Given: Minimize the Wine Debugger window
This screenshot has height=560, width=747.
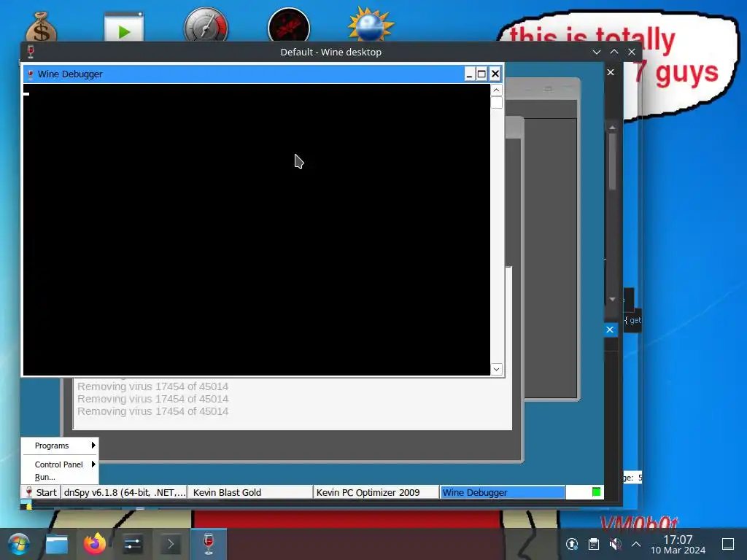Looking at the screenshot, I should [469, 74].
